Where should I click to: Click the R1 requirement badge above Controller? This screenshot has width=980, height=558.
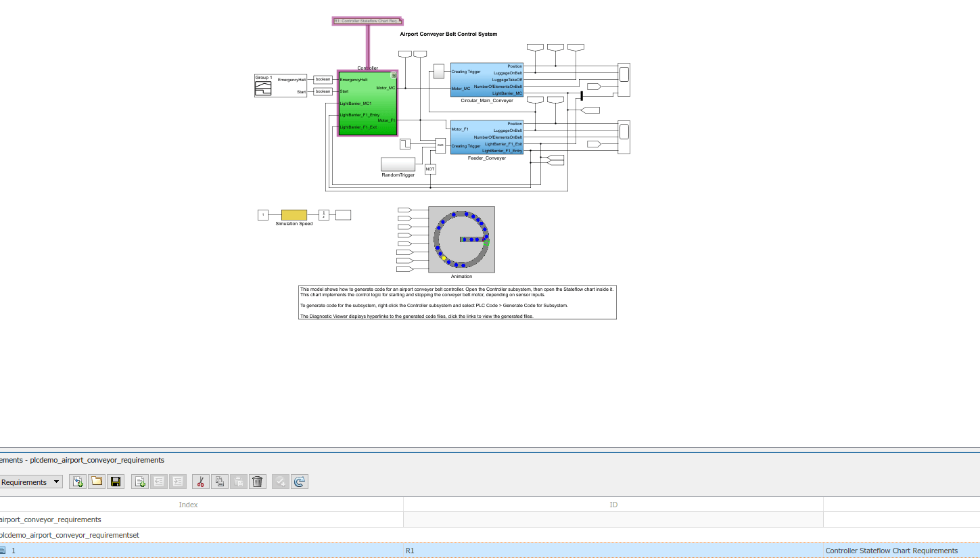(x=367, y=21)
